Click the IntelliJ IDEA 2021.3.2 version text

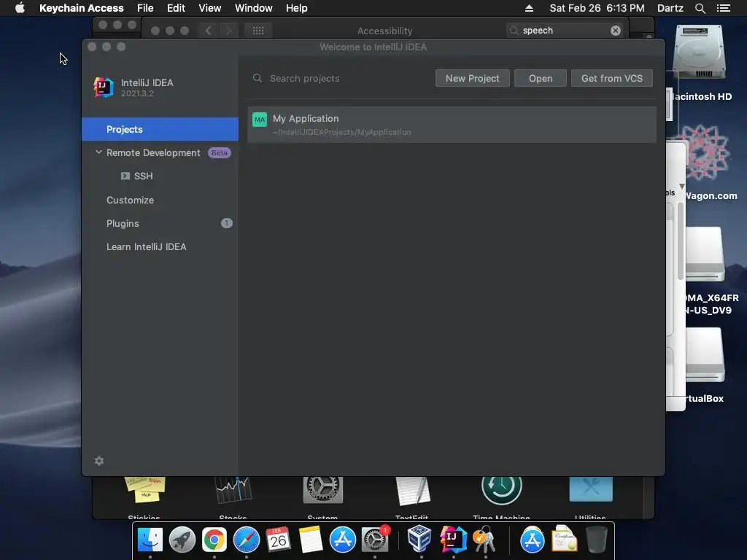[x=137, y=93]
